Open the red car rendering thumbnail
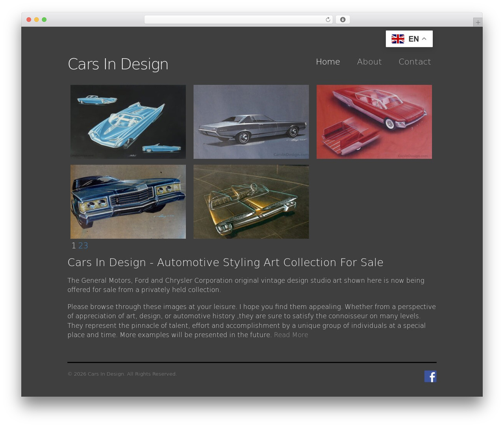 pos(374,122)
